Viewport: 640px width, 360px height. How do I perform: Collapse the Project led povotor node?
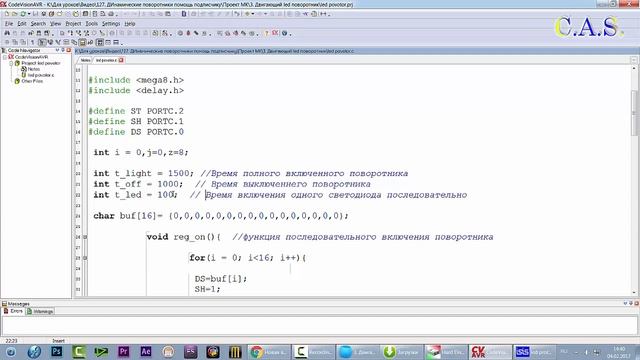[x=11, y=63]
